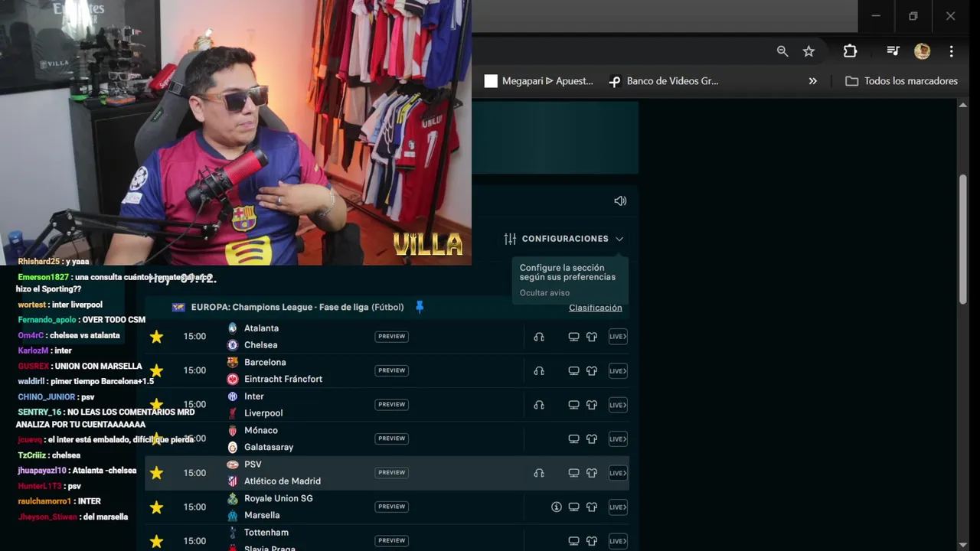The height and width of the screenshot is (551, 980).
Task: Select the Atlético de Madrid team name
Action: 283,481
